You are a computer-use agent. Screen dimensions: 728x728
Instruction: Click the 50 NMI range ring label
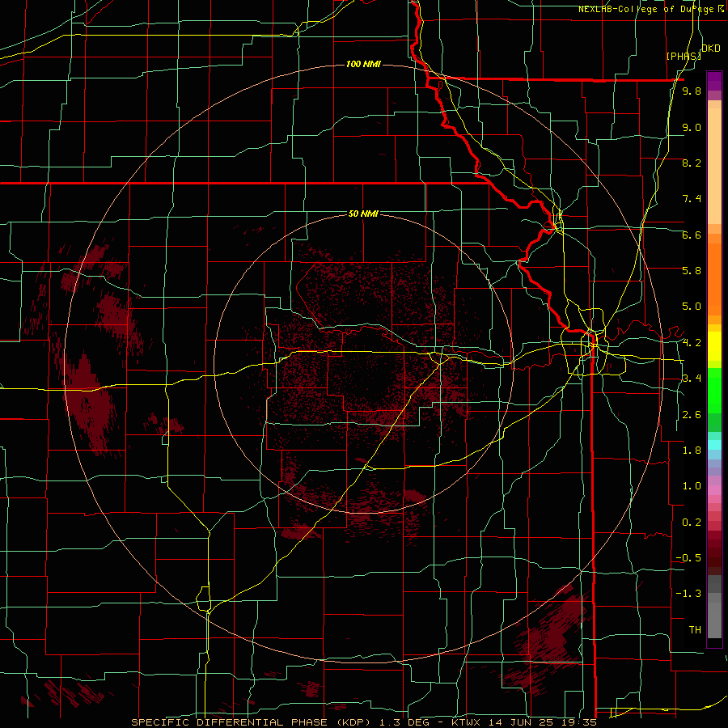coord(363,214)
